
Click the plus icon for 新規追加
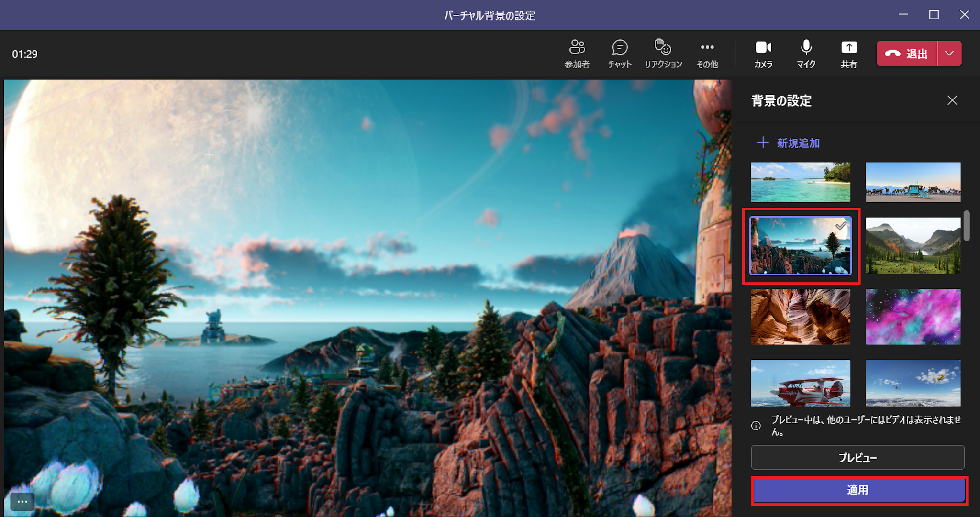[763, 143]
